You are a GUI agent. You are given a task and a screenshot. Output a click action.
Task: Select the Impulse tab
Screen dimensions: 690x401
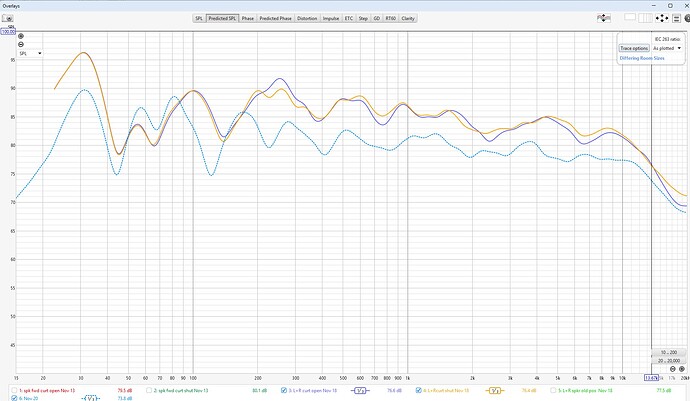click(x=330, y=18)
